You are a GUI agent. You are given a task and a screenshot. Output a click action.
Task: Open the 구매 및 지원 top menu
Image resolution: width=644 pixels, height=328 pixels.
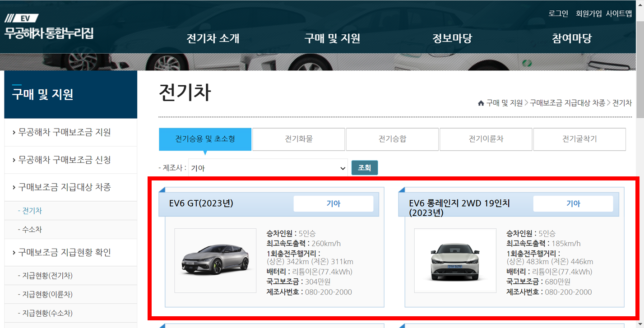coord(332,38)
